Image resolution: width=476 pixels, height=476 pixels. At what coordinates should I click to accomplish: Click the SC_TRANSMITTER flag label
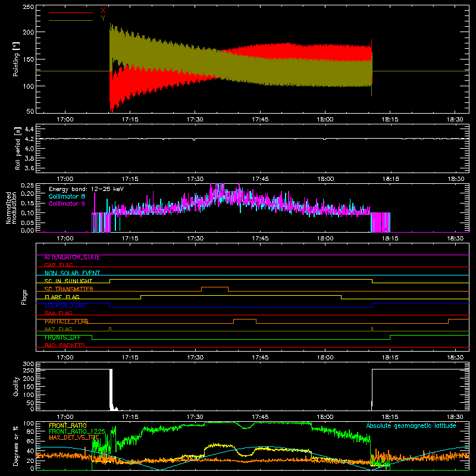click(69, 289)
